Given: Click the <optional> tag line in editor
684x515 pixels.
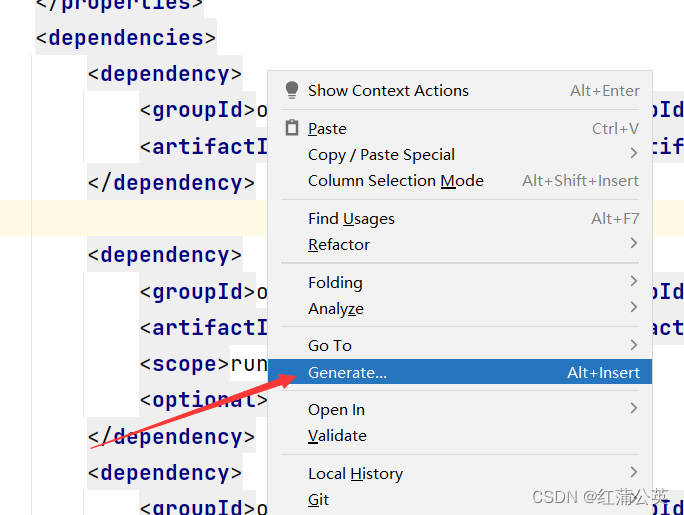Looking at the screenshot, I should click(203, 400).
